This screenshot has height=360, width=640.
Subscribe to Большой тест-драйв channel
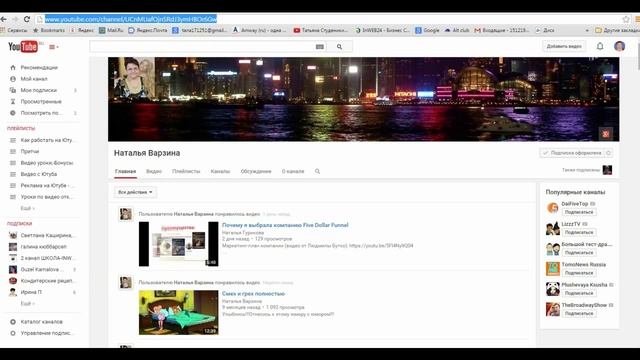579,253
